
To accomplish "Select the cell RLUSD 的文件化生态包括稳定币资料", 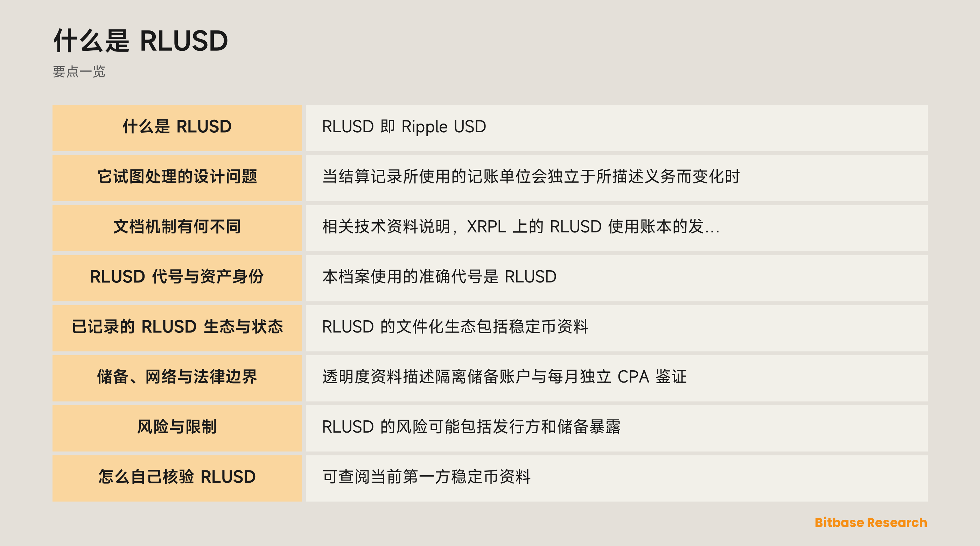I will 616,328.
